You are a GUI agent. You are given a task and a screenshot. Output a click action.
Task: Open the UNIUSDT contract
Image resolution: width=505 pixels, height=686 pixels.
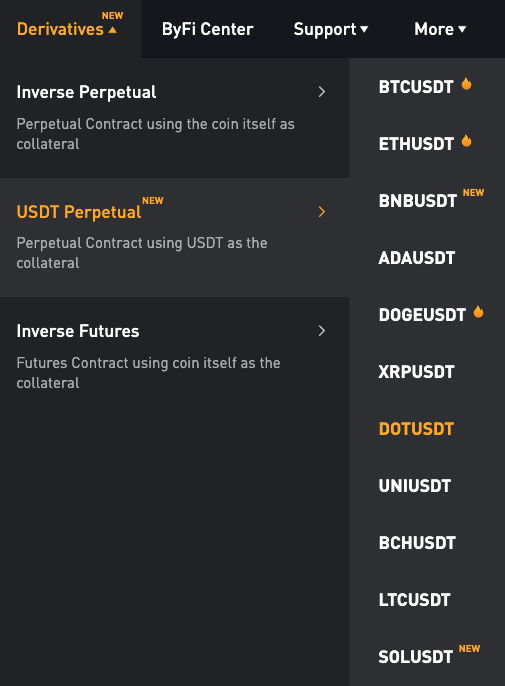coord(414,486)
